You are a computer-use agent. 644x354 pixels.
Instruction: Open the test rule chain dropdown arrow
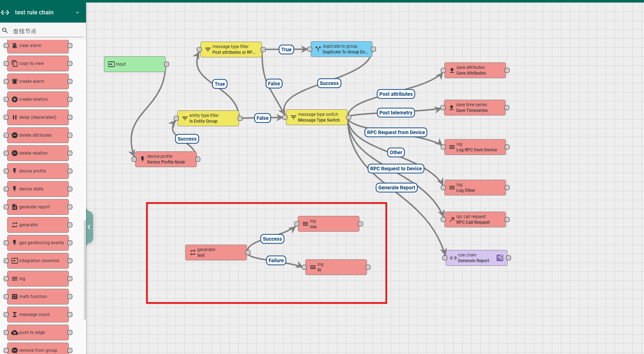click(x=77, y=13)
